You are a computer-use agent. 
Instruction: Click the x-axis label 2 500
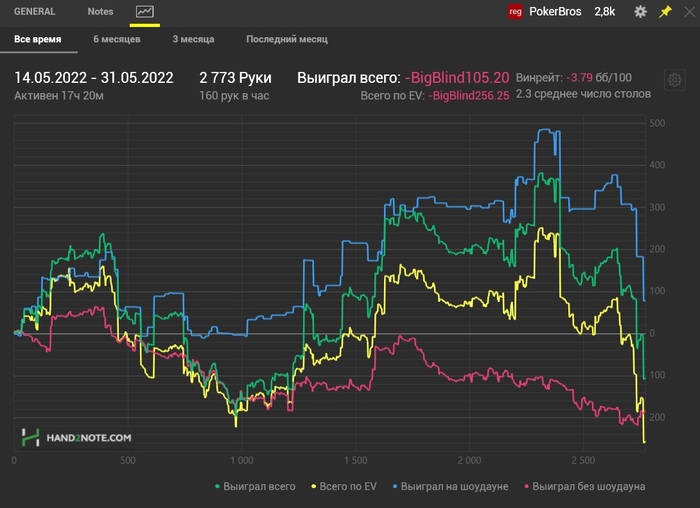(583, 460)
